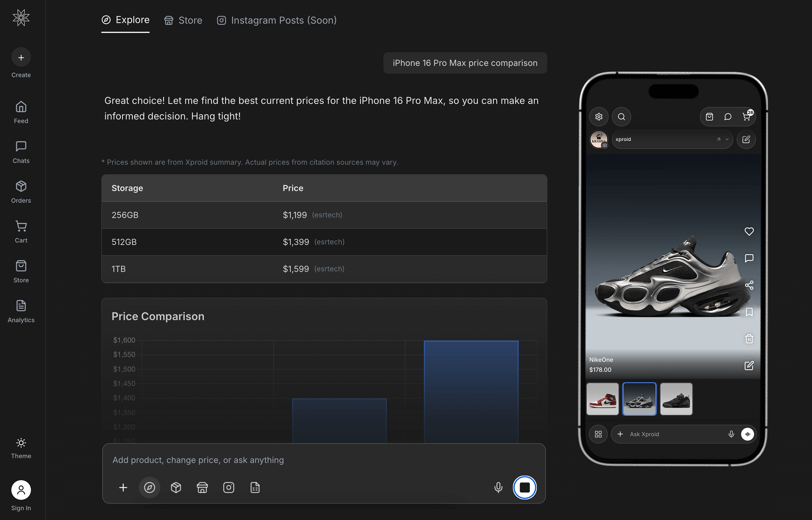This screenshot has width=812, height=520.
Task: Click the heart icon on NikeOne shoe
Action: click(749, 231)
